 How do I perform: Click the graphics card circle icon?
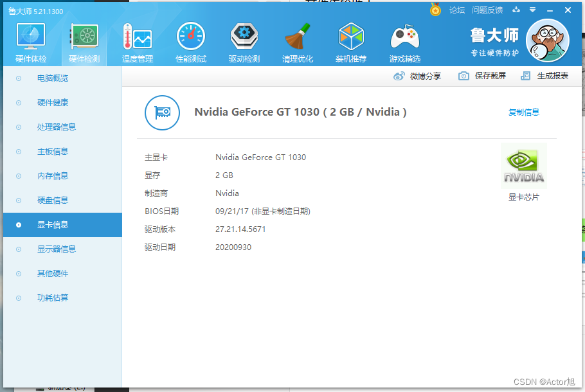tap(162, 112)
